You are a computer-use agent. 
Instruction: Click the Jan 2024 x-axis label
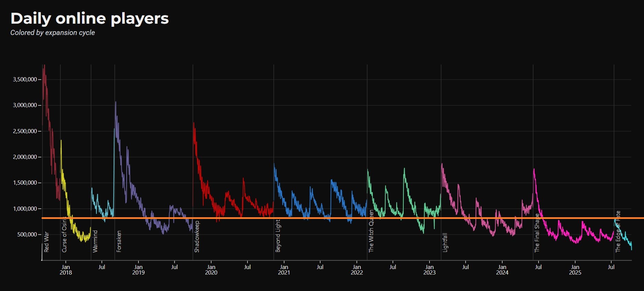pos(502,270)
